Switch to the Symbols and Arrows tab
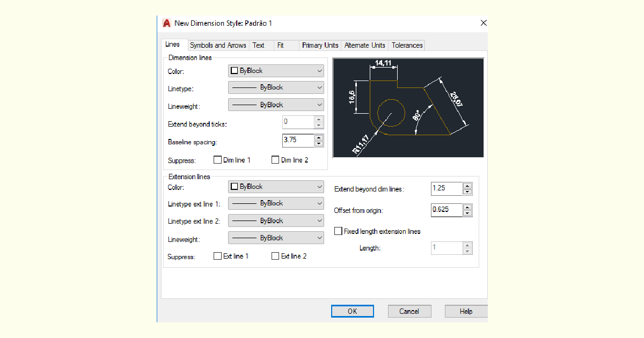Image resolution: width=644 pixels, height=338 pixels. [218, 46]
